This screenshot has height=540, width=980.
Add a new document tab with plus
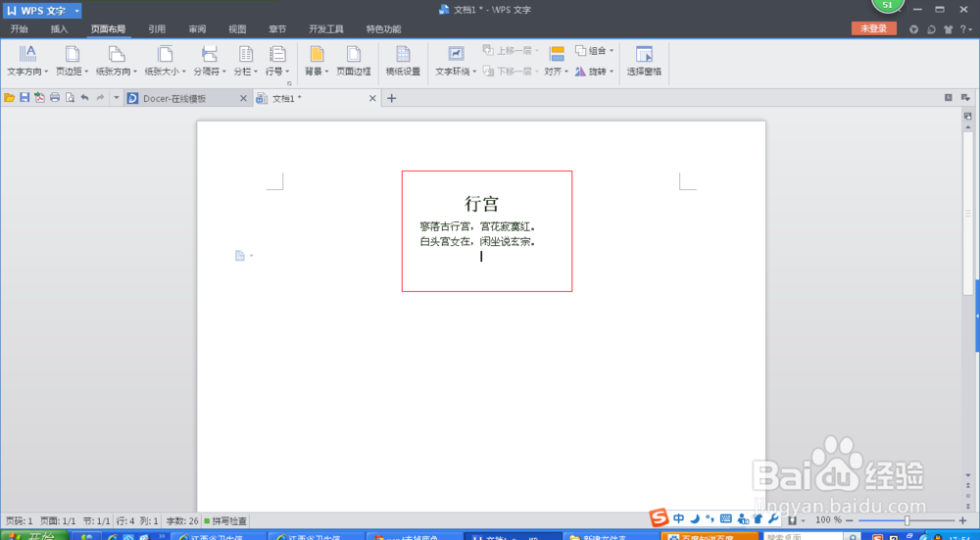(392, 98)
